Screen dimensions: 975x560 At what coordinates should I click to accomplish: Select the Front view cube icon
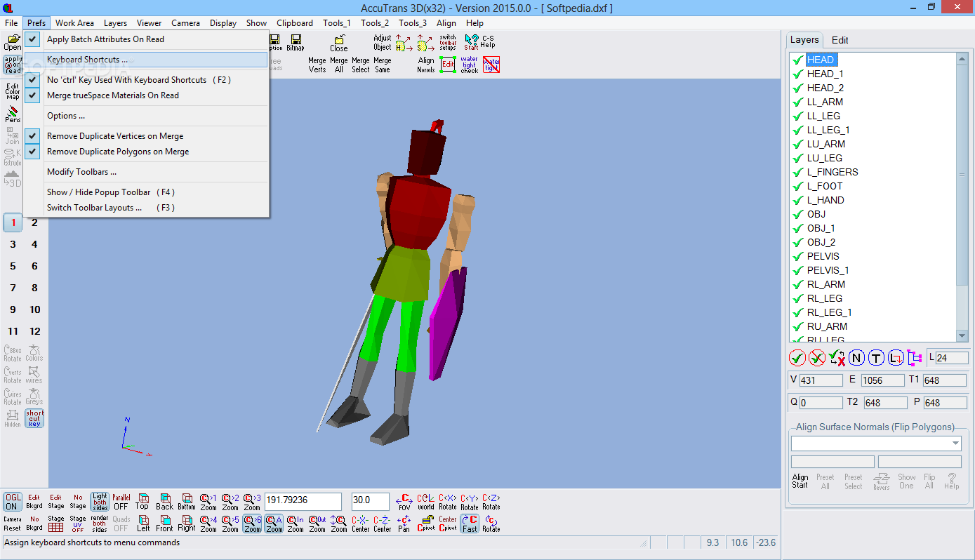(x=164, y=524)
